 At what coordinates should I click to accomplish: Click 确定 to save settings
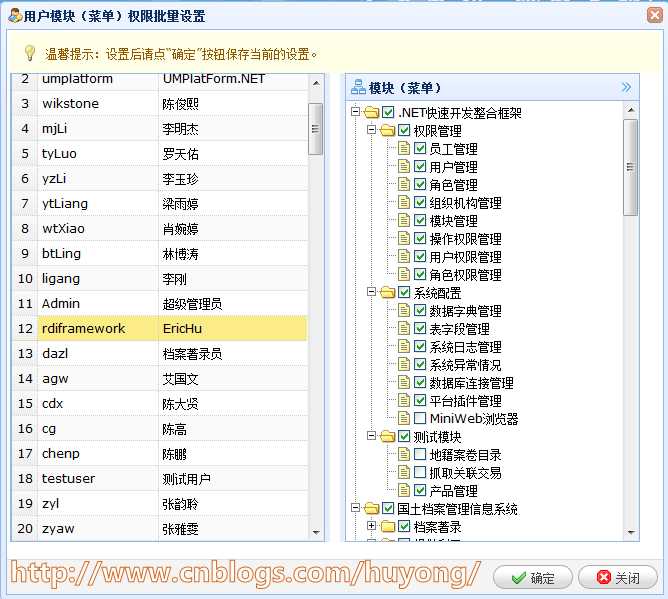click(x=533, y=578)
